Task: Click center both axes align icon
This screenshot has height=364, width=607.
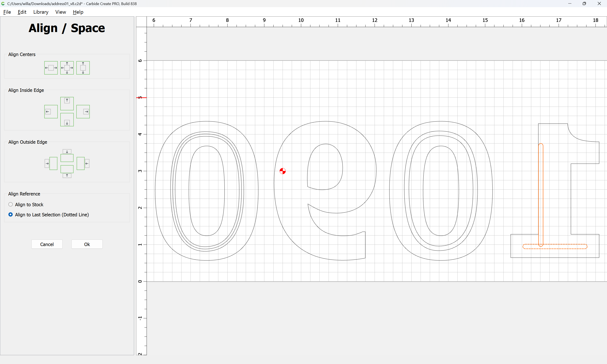Action: [67, 68]
